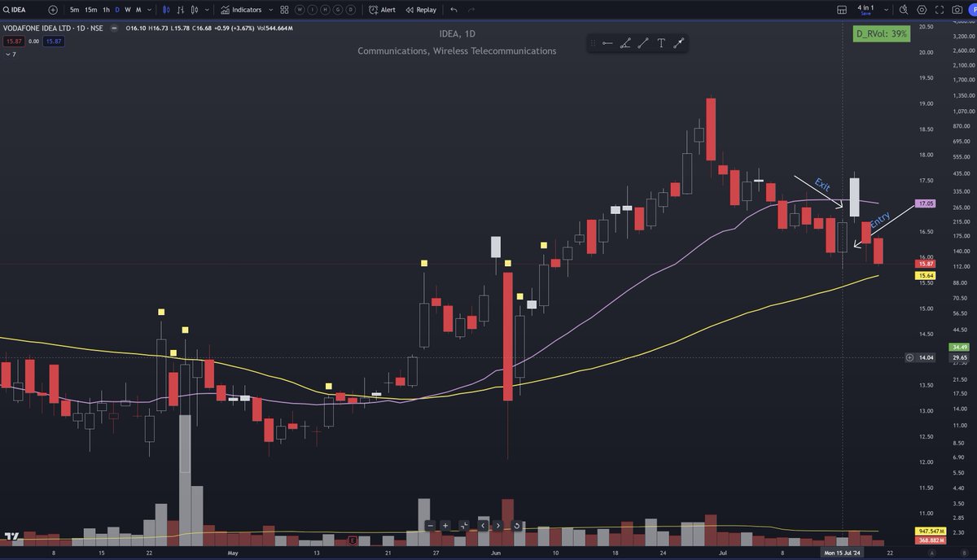Click the H quick-access circle button
Viewport: 977px width, 560px height.
325,10
